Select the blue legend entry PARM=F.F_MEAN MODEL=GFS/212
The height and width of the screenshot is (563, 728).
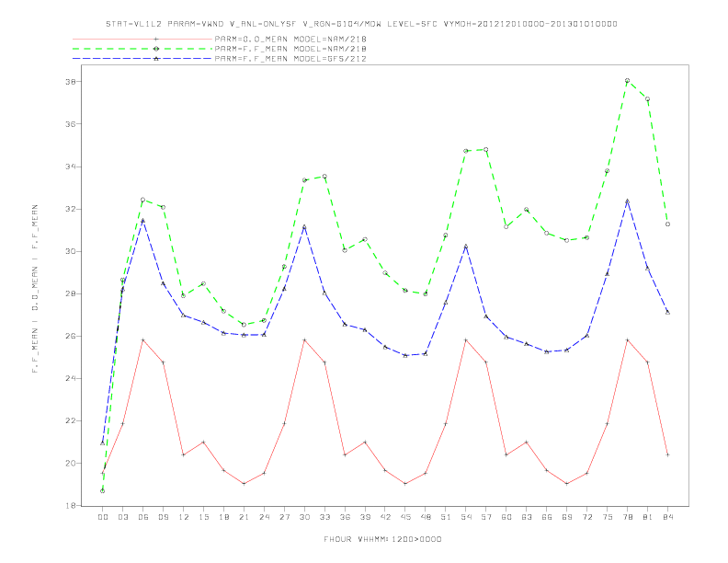(x=290, y=59)
